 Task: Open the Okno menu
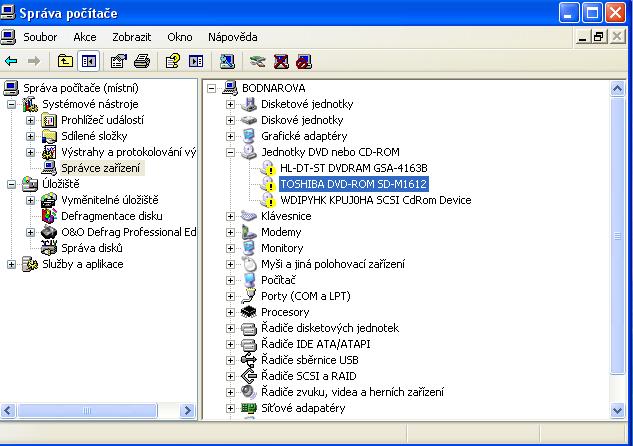180,37
